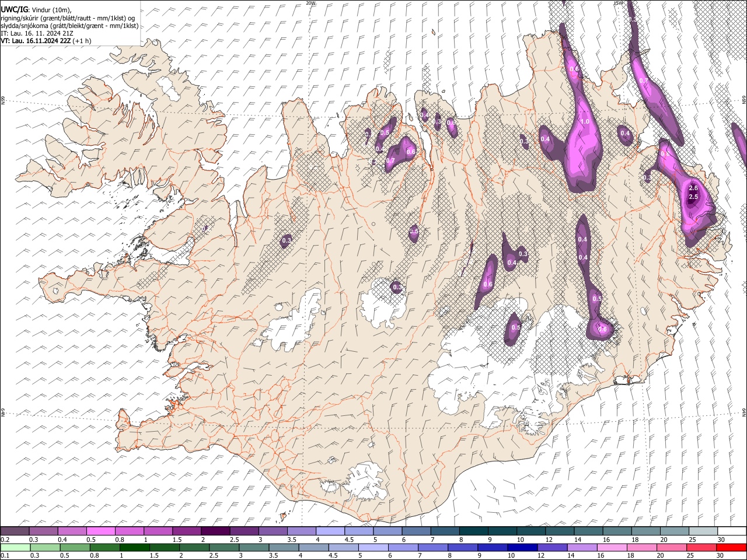Image resolution: width=747 pixels, height=560 pixels.
Task: Select the royal blue swatch at 8, lower legend
Action: click(463, 547)
